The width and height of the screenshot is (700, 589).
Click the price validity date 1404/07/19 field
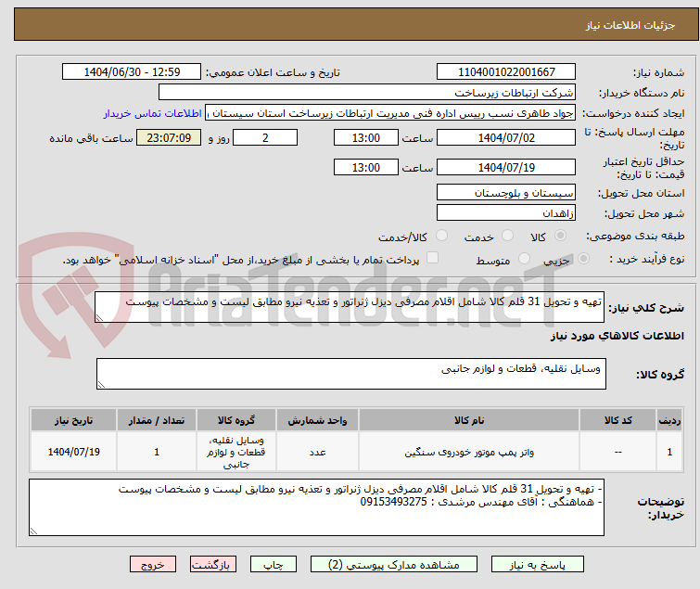(506, 168)
